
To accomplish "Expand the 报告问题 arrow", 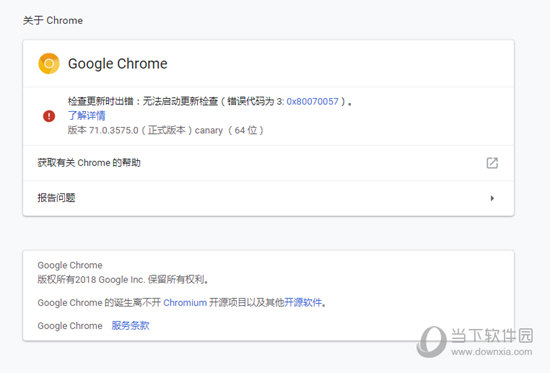I will (492, 198).
